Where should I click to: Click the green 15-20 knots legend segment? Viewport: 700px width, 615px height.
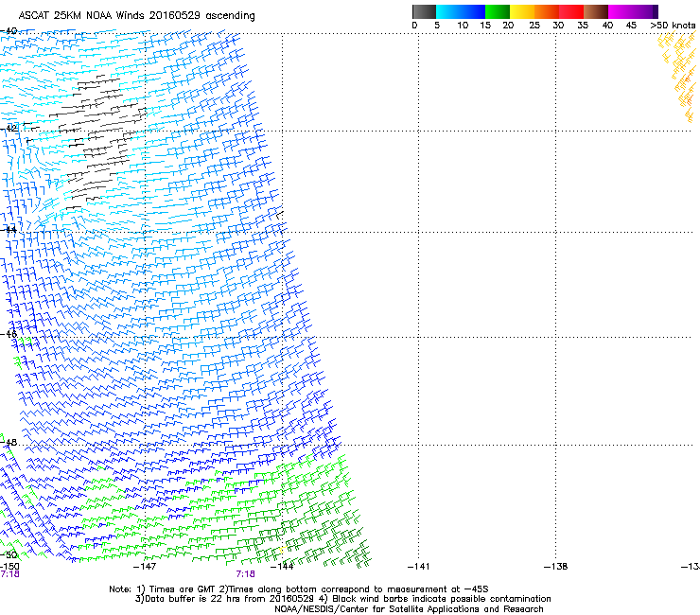(498, 11)
